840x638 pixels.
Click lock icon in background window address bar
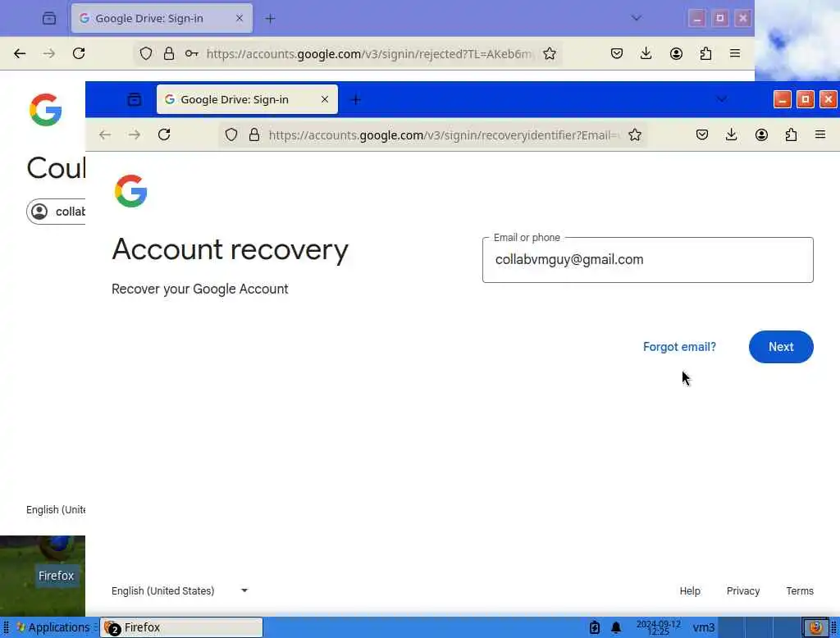click(169, 53)
